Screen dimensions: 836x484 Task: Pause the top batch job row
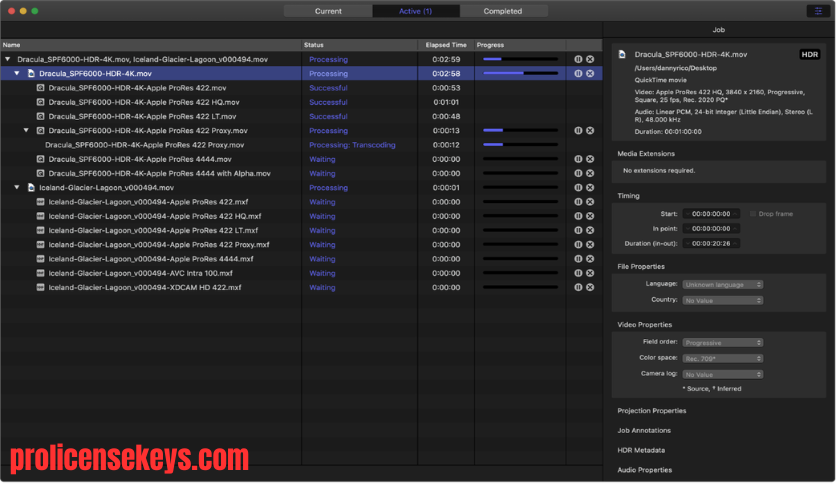coord(578,59)
